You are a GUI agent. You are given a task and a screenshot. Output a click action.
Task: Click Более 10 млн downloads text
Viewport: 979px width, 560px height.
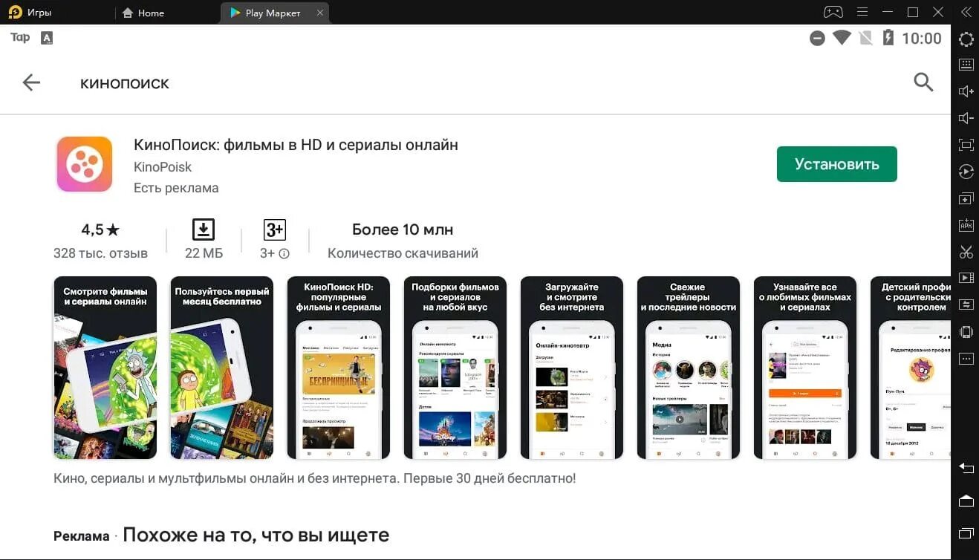tap(403, 229)
